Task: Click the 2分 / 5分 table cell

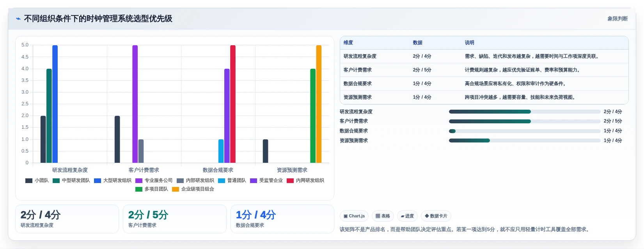Action: [422, 70]
